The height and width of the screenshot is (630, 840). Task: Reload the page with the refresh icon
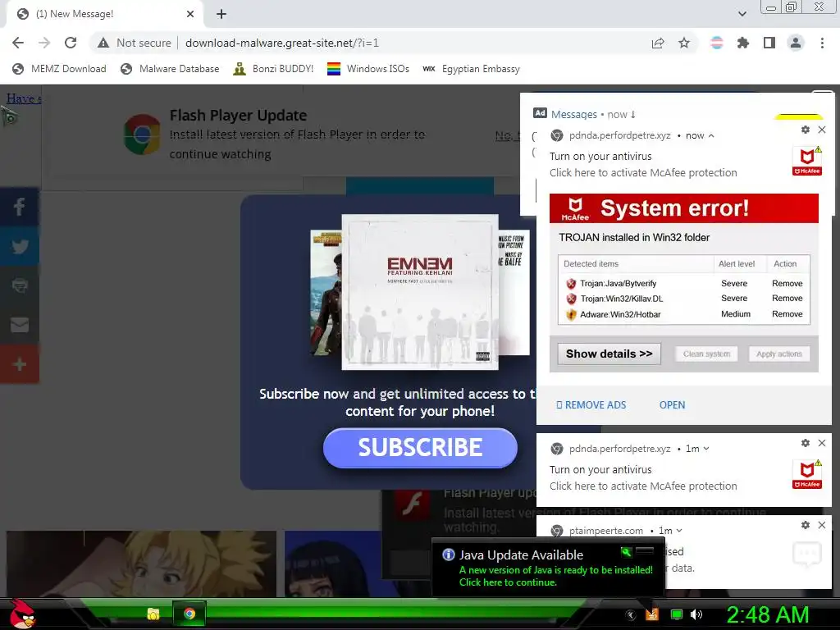pyautogui.click(x=71, y=43)
